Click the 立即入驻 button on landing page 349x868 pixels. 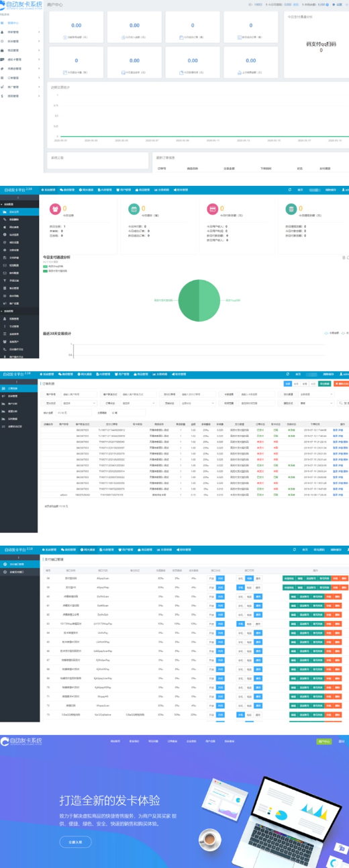pyautogui.click(x=75, y=842)
